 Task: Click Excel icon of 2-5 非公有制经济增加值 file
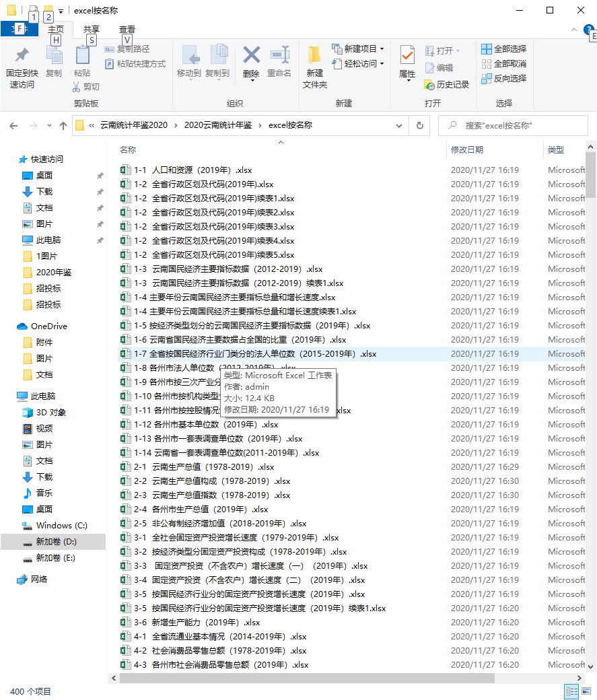pos(125,523)
